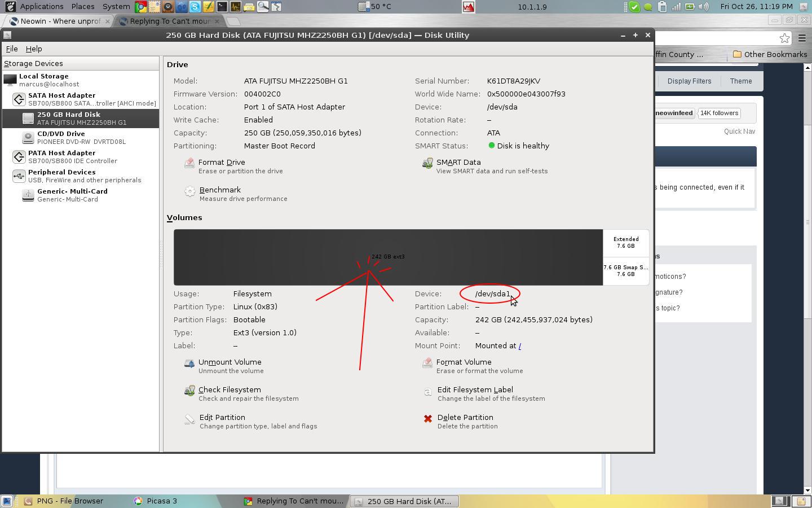Open the terminal launcher icon

point(222,7)
